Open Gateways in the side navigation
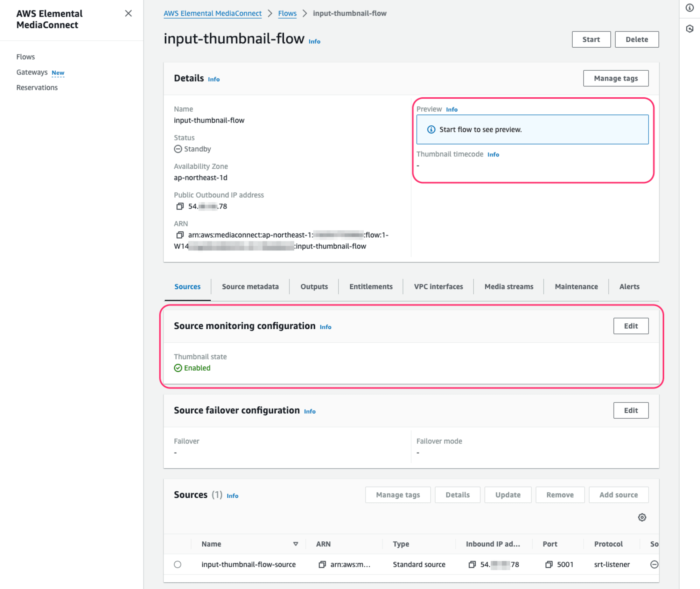Viewport: 700px width, 589px height. (x=32, y=72)
